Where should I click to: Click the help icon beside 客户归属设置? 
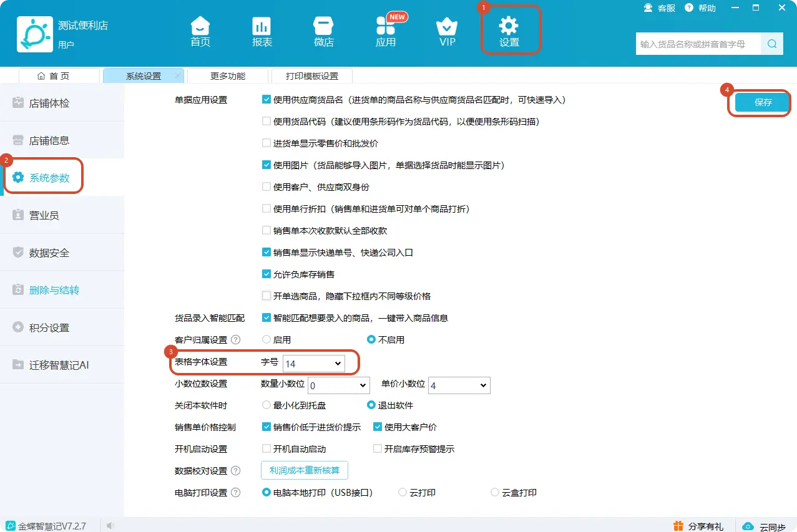click(236, 340)
